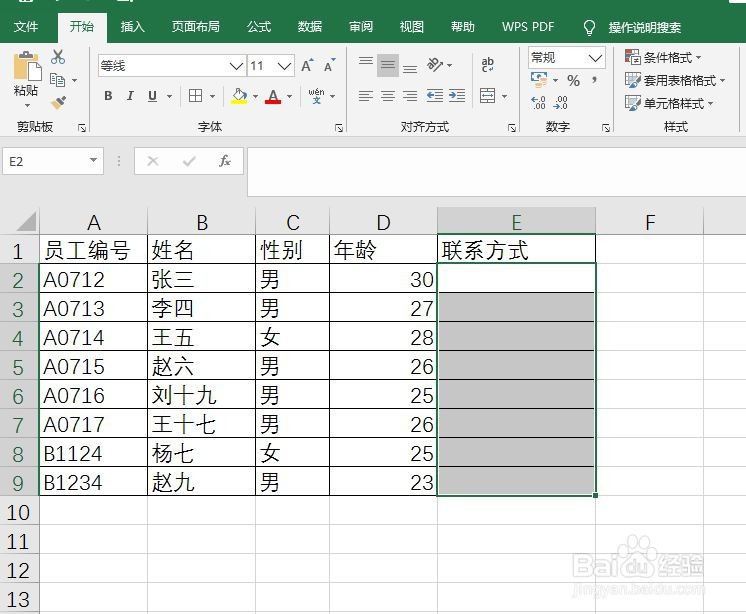Open fill color dropdown arrow
The width and height of the screenshot is (746, 614).
[255, 97]
